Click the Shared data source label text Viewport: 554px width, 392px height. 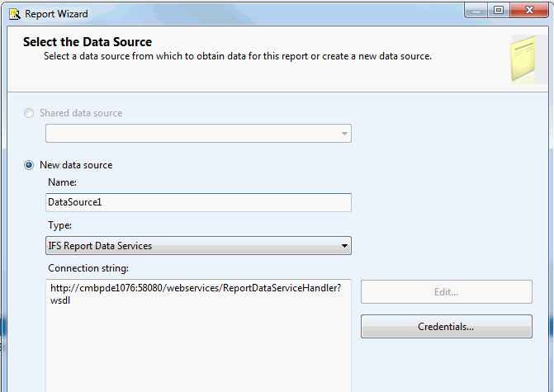(x=81, y=113)
